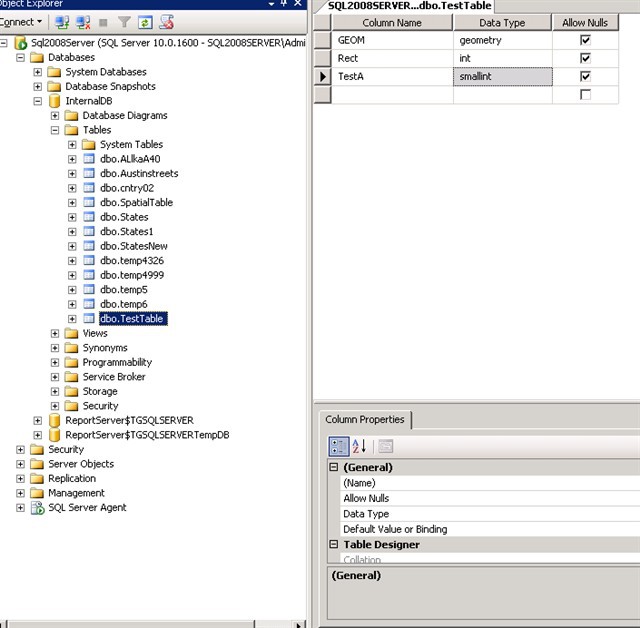Click the SQL Server Agent icon

(37, 508)
